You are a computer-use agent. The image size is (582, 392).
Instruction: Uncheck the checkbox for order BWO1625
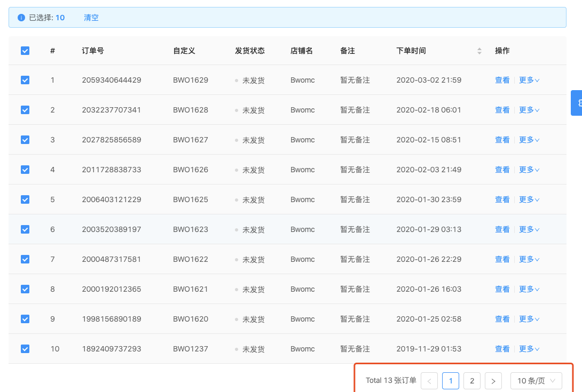point(25,199)
